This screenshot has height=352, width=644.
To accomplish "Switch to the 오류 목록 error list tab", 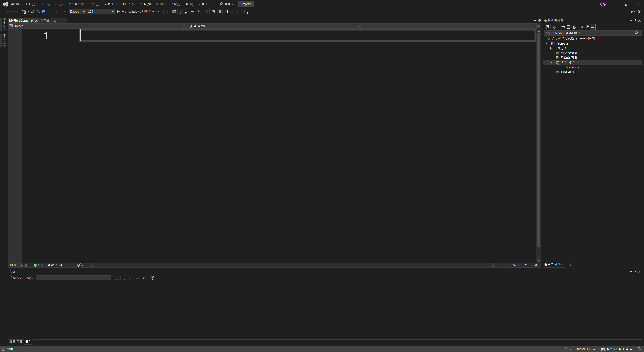I will pos(16,342).
